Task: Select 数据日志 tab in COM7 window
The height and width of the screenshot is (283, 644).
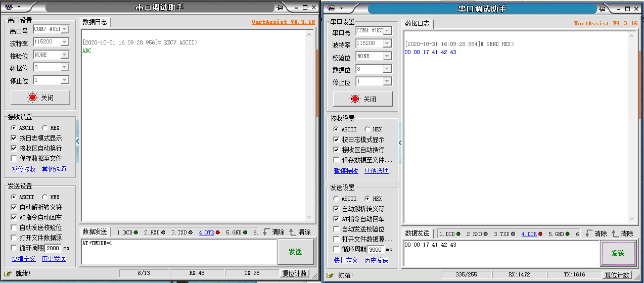Action: 95,22
